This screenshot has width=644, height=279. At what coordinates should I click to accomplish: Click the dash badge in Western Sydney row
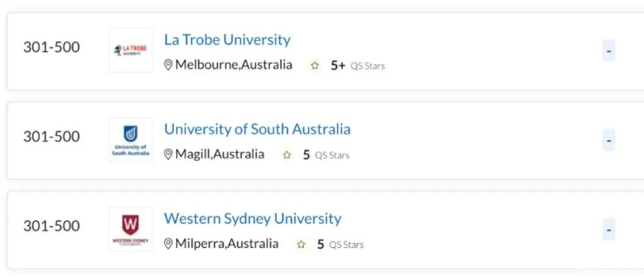pos(609,229)
